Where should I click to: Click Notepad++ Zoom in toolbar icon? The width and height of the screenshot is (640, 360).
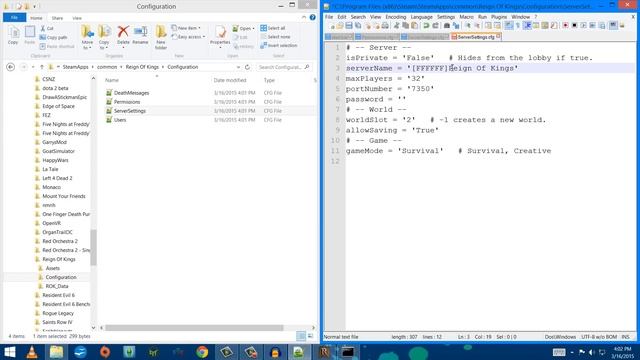click(468, 26)
